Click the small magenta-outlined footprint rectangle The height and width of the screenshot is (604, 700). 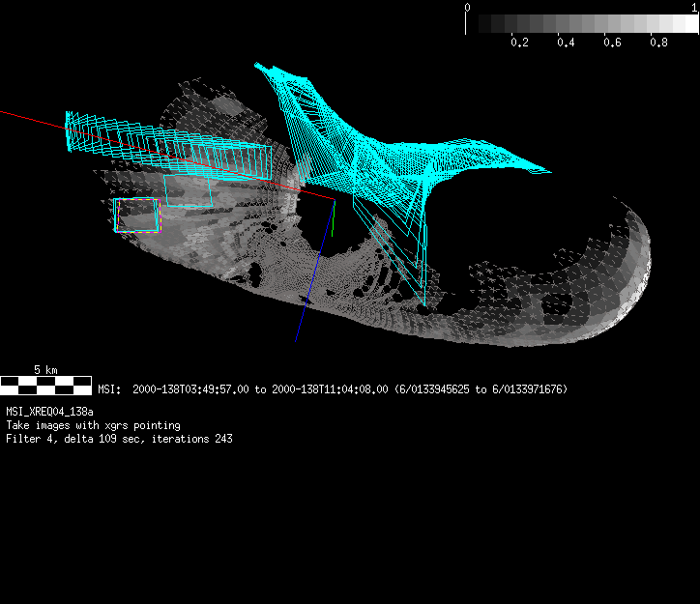[136, 216]
